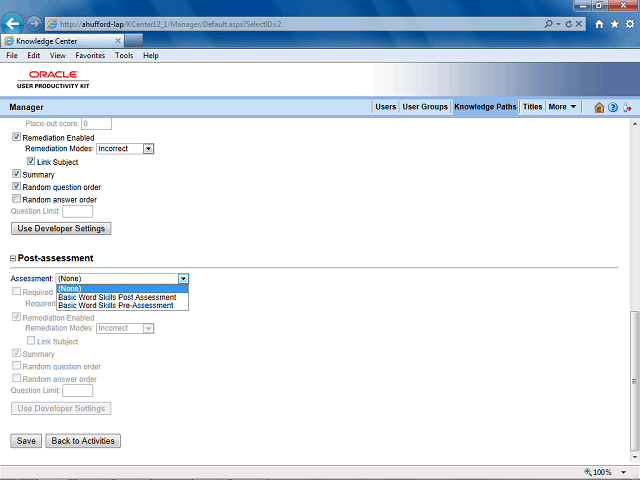Toggle disabled Post-assessment Random answer order
This screenshot has width=640, height=480.
point(16,378)
